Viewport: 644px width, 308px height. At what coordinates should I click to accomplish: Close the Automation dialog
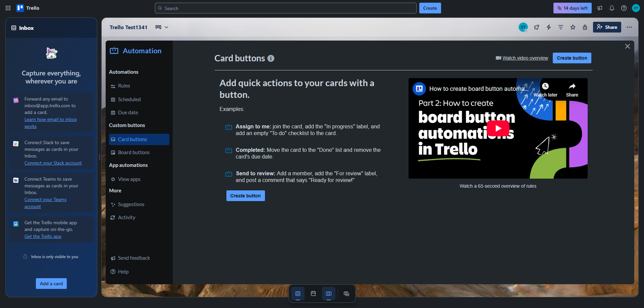(x=628, y=46)
